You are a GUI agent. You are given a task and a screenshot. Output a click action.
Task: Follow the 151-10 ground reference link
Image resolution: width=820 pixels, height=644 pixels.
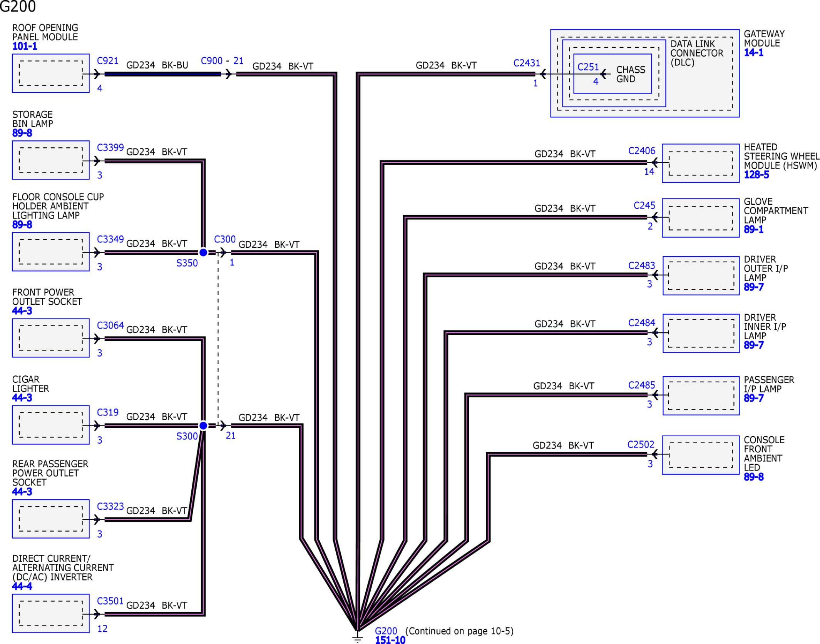pos(390,640)
